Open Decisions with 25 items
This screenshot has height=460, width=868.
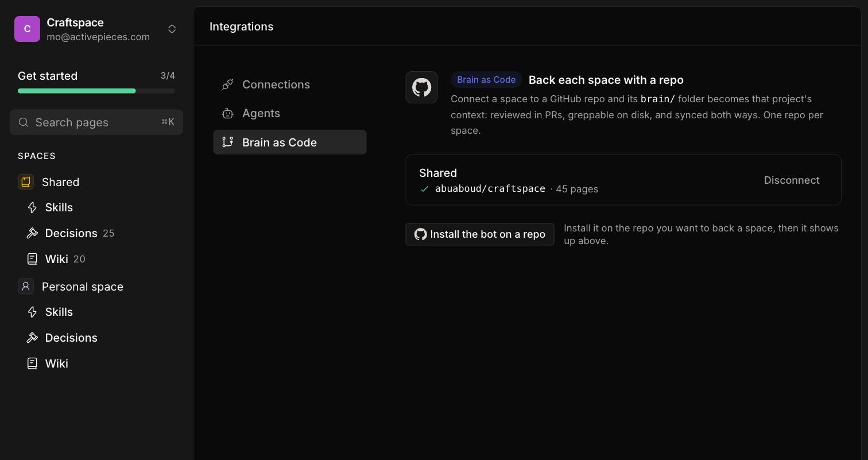click(x=71, y=233)
